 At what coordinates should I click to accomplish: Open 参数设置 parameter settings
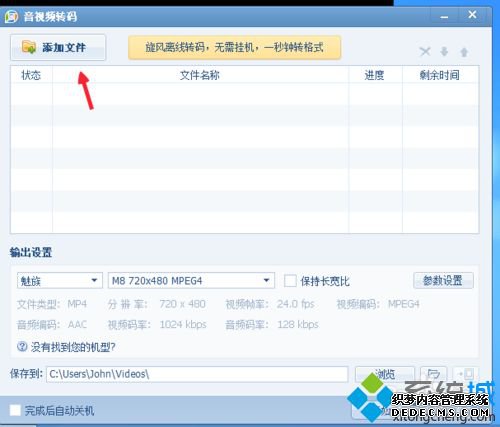[x=443, y=280]
